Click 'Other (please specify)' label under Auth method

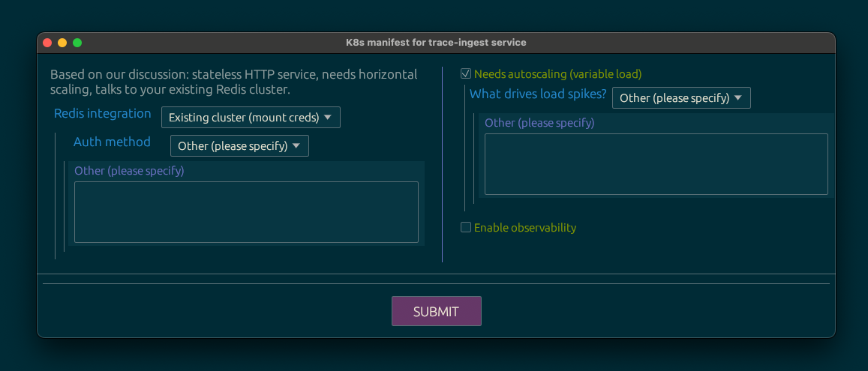(129, 171)
